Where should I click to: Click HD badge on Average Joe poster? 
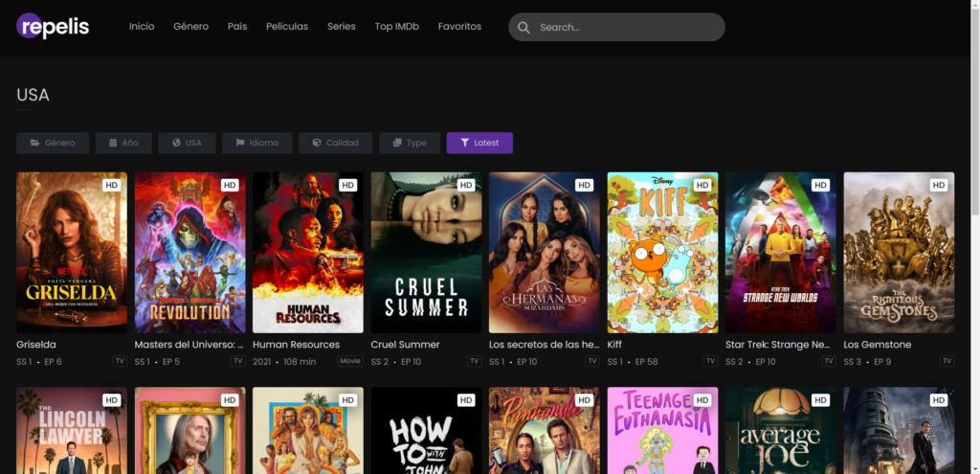click(820, 400)
